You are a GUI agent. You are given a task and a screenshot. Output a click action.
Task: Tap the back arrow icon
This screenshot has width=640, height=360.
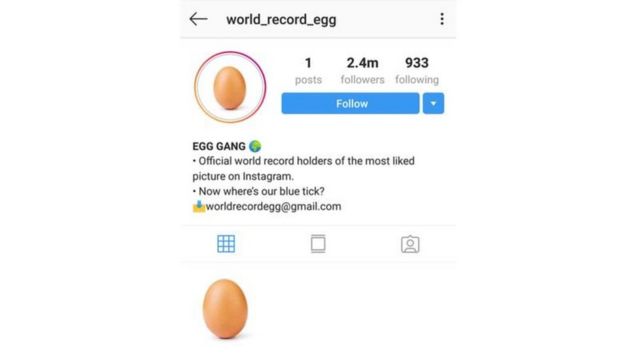198,19
